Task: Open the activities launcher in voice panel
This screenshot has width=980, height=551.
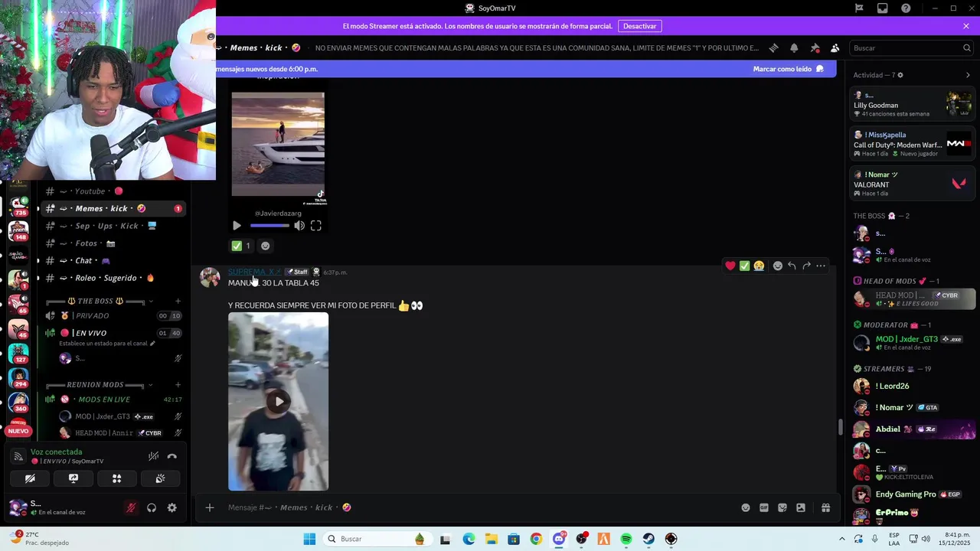Action: coord(117,478)
